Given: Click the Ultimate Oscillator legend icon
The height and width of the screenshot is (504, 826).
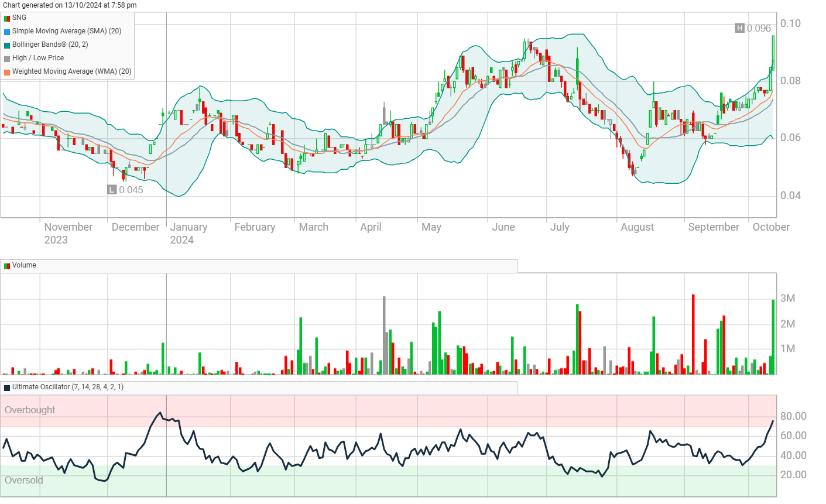Looking at the screenshot, I should [x=7, y=388].
